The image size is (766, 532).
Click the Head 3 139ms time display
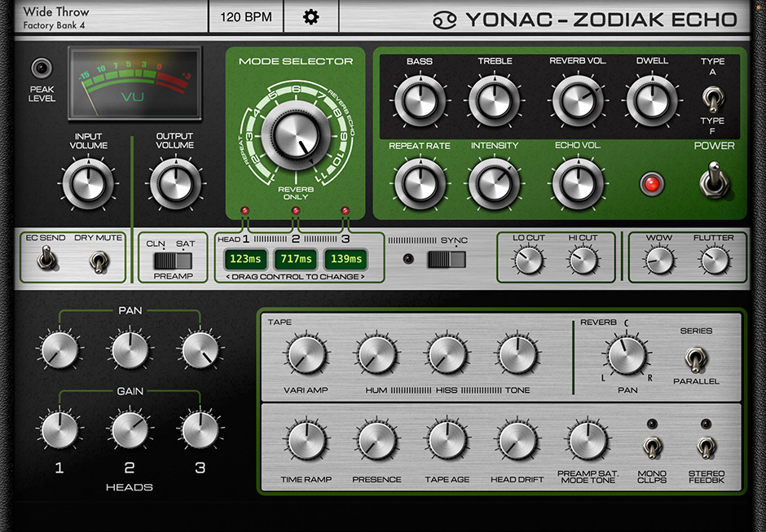344,260
